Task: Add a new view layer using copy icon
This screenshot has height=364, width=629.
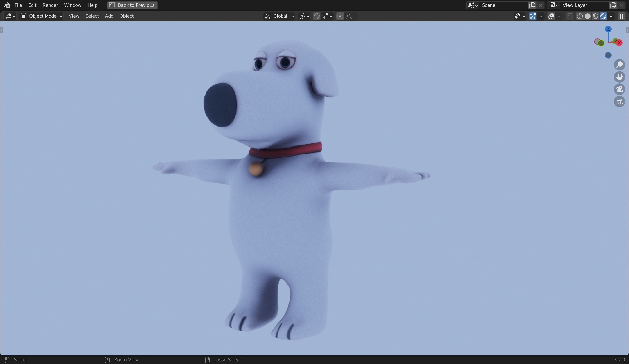Action: point(613,5)
